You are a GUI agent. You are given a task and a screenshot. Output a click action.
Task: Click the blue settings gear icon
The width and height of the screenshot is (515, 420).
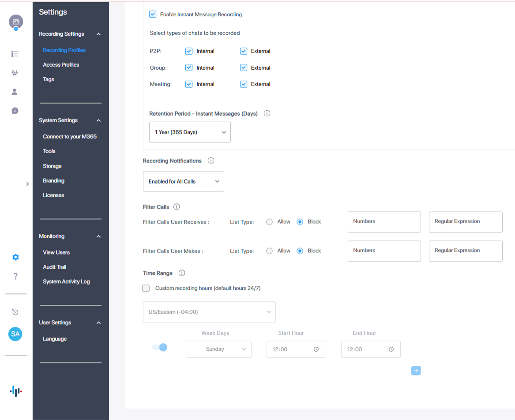click(x=15, y=257)
